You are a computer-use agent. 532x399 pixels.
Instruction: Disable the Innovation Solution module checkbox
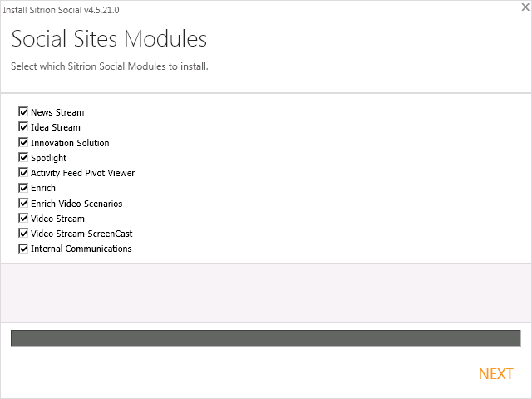(x=23, y=143)
